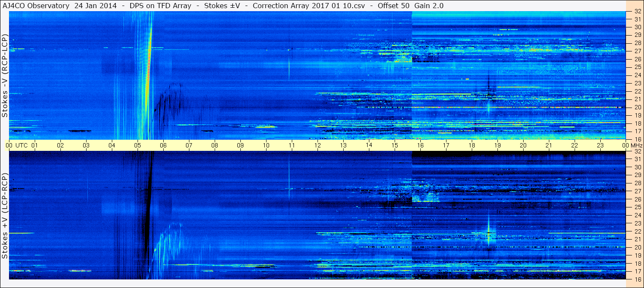Select the 15 hour time marker
Screen dimensions: 644x288
click(x=395, y=145)
